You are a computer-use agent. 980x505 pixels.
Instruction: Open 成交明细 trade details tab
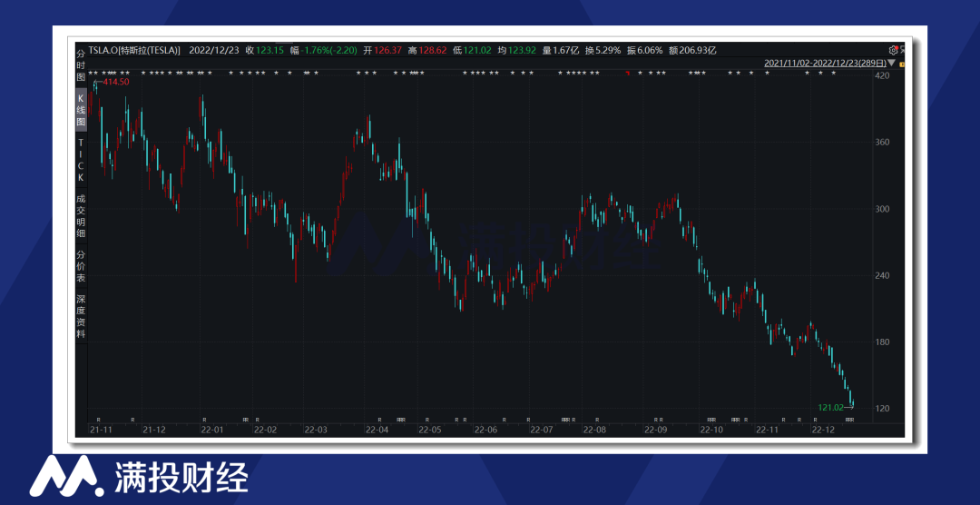(81, 215)
